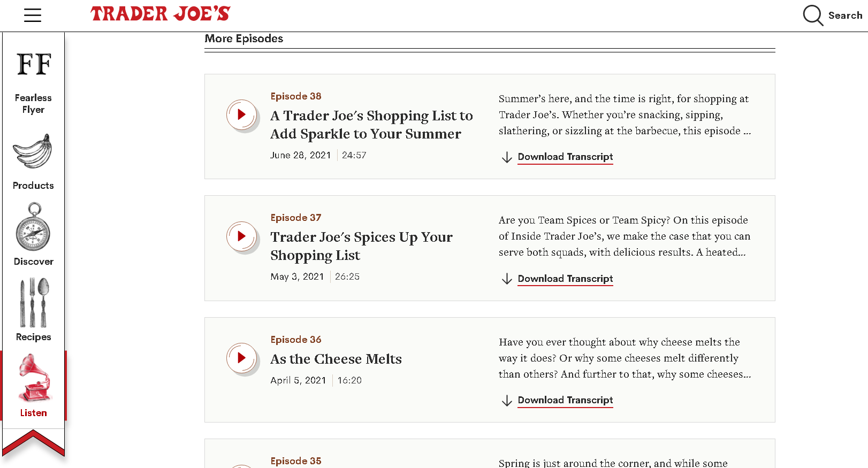This screenshot has height=468, width=868.
Task: Open 'As the Cheese Melts' title
Action: pos(336,359)
